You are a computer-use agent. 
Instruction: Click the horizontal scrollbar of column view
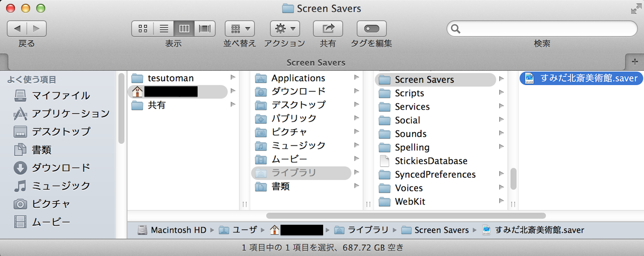[x=406, y=216]
